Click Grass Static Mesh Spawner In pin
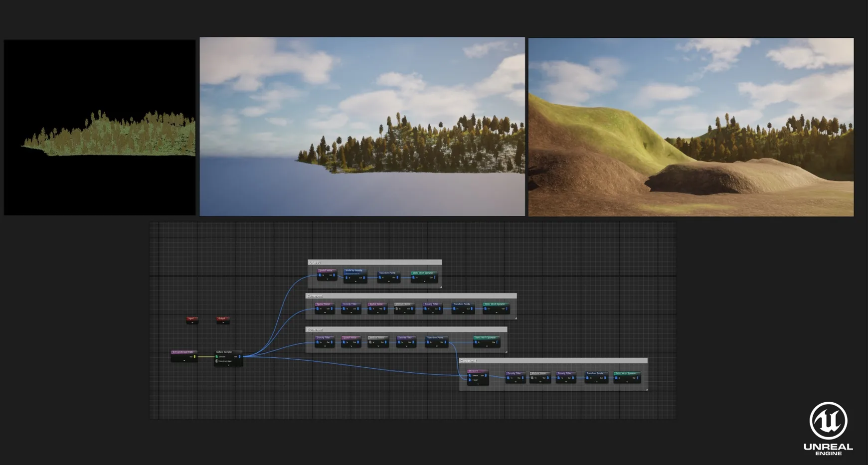This screenshot has width=868, height=465. pyautogui.click(x=413, y=277)
